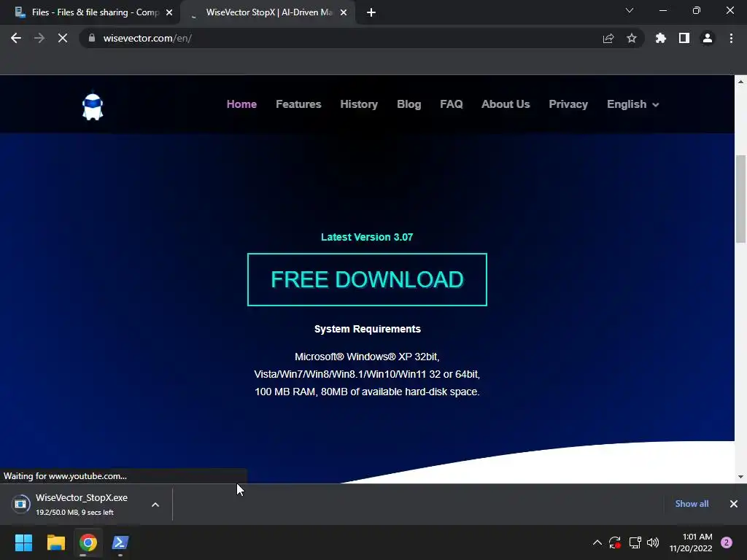Viewport: 747px width, 560px height.
Task: Open a new tab with plus button
Action: [371, 12]
